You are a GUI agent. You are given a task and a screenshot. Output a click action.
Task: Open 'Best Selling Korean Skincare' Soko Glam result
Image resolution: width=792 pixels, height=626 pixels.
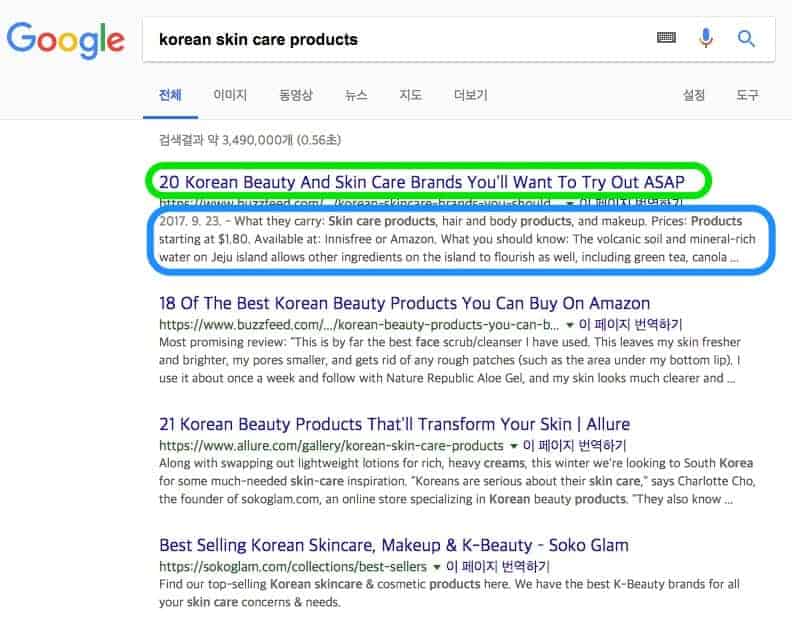tap(394, 545)
